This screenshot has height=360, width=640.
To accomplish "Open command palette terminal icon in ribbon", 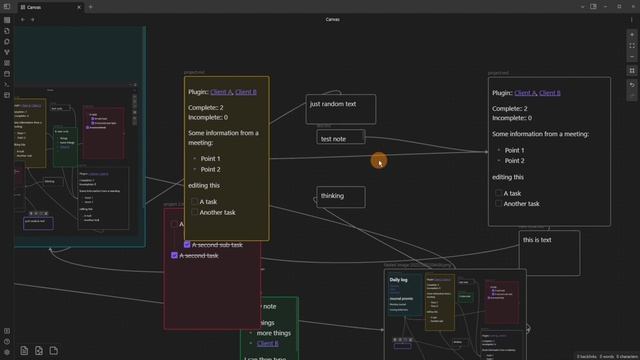I will click(7, 84).
